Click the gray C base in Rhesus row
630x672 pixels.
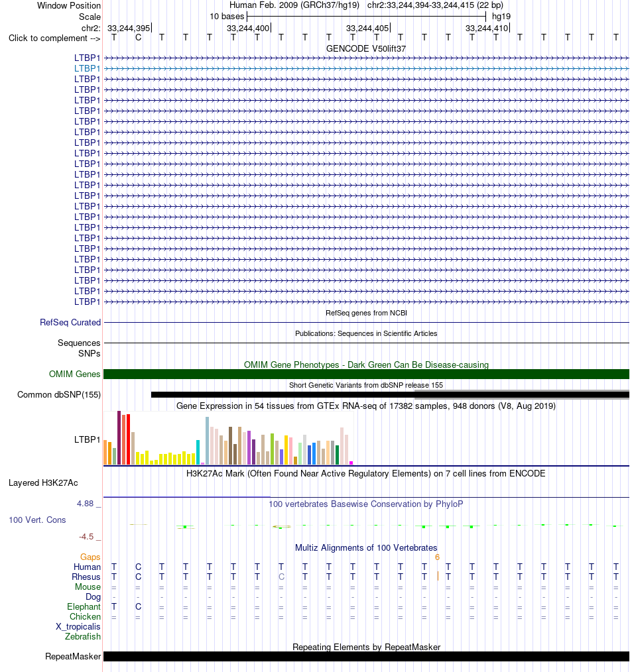pos(281,577)
